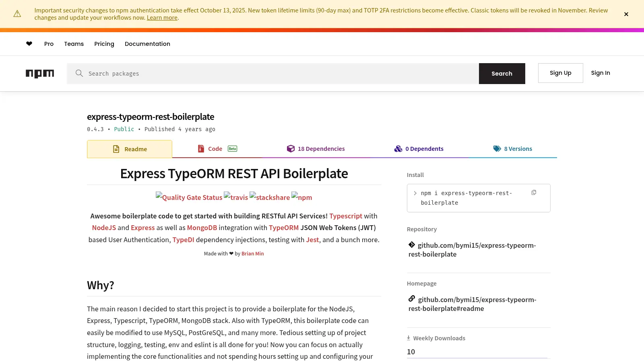Image resolution: width=644 pixels, height=362 pixels.
Task: Open the Learn more link in banner
Action: 162,18
